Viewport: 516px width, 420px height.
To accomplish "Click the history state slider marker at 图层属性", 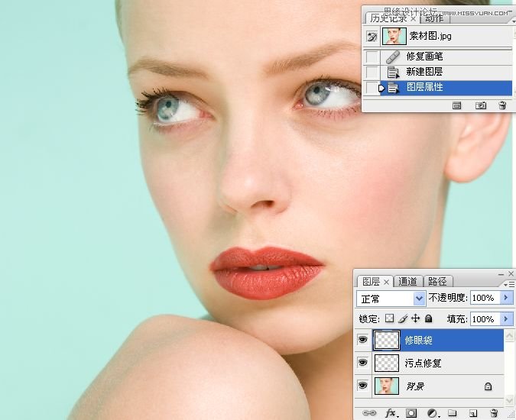I will [x=381, y=89].
